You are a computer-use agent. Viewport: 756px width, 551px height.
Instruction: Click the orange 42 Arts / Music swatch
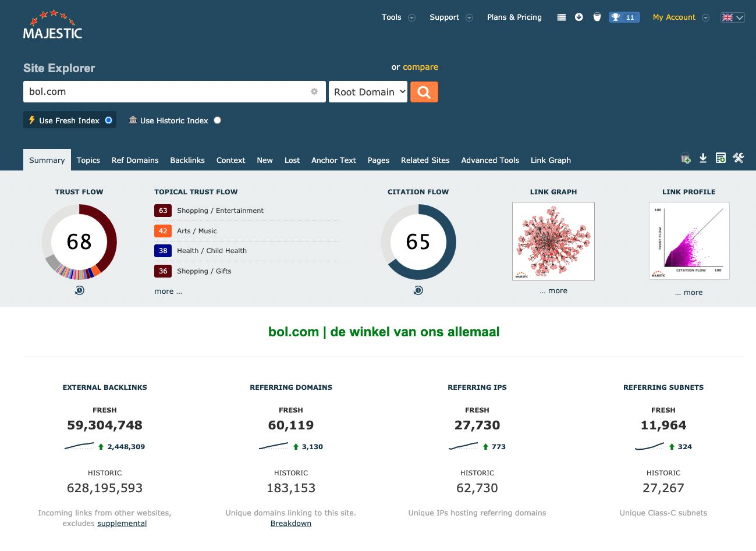coord(163,231)
